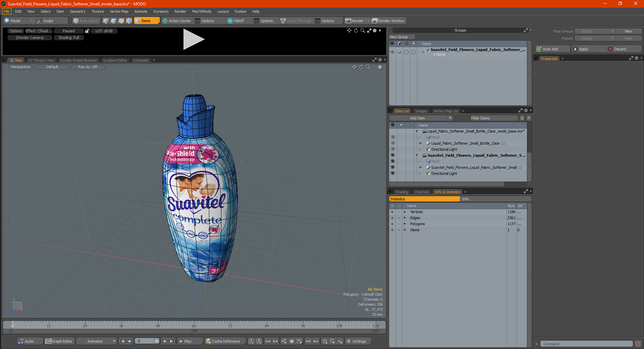The width and height of the screenshot is (644, 349).
Task: Collapse the Suavitel_Field_Flowers scene tree
Action: tap(417, 155)
